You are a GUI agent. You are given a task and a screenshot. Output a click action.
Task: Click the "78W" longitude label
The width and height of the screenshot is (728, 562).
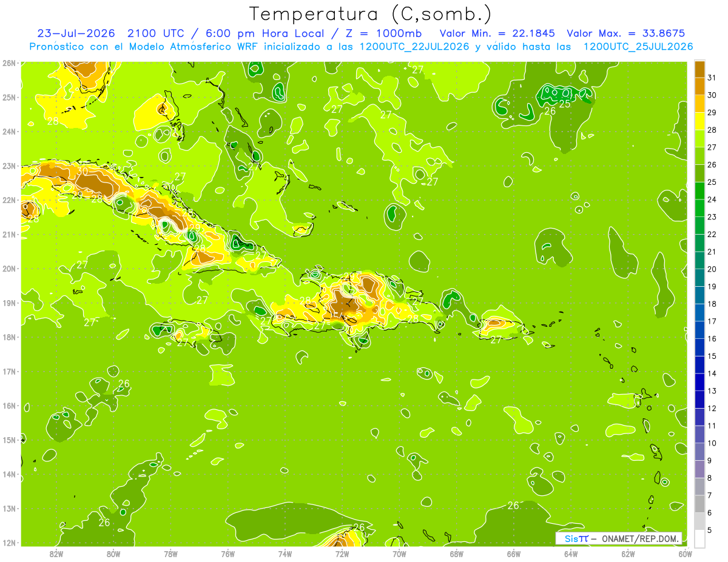[170, 553]
